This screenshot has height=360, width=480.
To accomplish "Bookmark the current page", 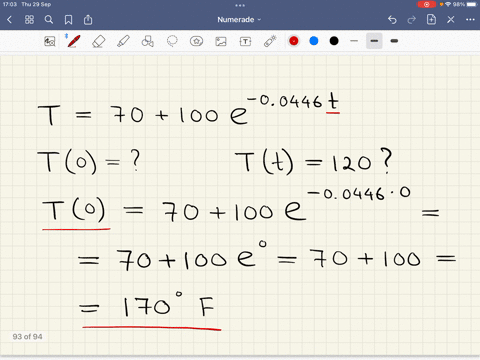I will (x=68, y=20).
